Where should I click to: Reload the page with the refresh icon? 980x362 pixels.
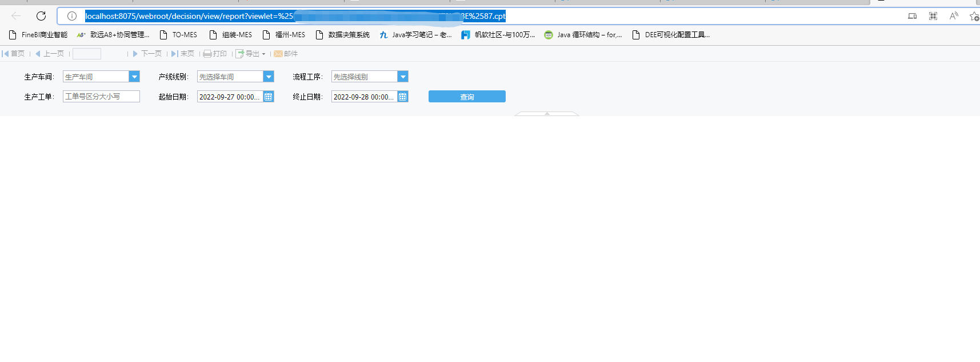[41, 16]
